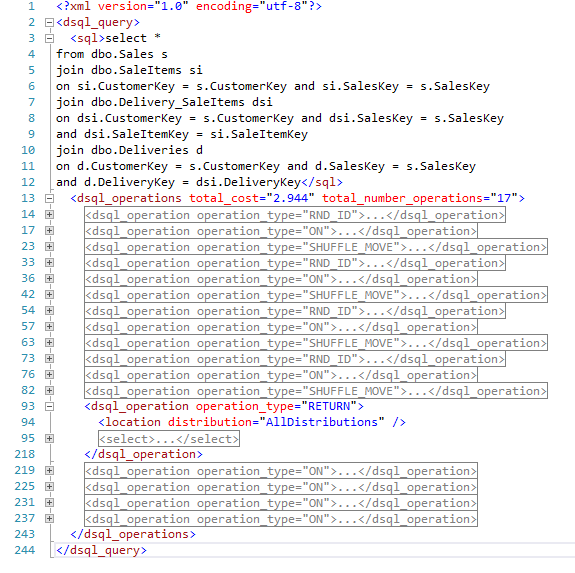This screenshot has height=573, width=575.
Task: Expand the ON operation on line 57
Action: click(49, 327)
